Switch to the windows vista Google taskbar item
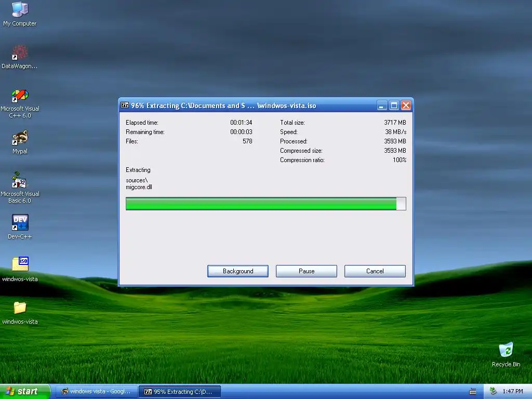The image size is (532, 399). click(x=96, y=392)
